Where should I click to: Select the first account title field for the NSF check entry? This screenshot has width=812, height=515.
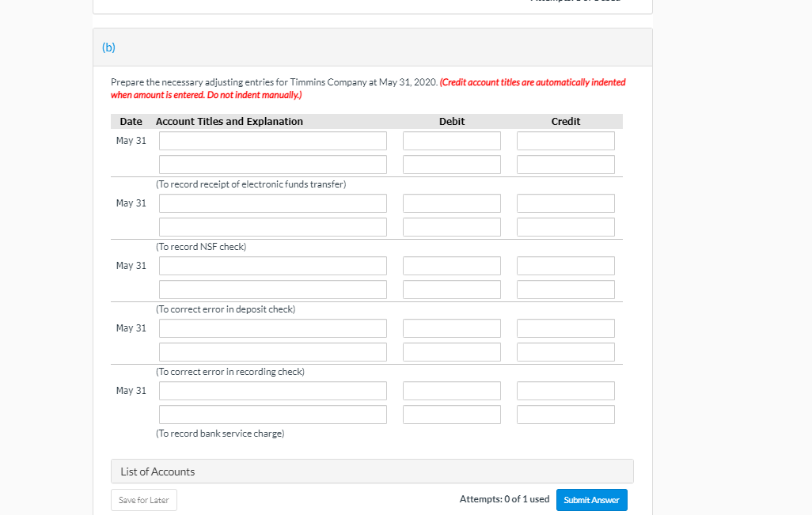tap(272, 203)
